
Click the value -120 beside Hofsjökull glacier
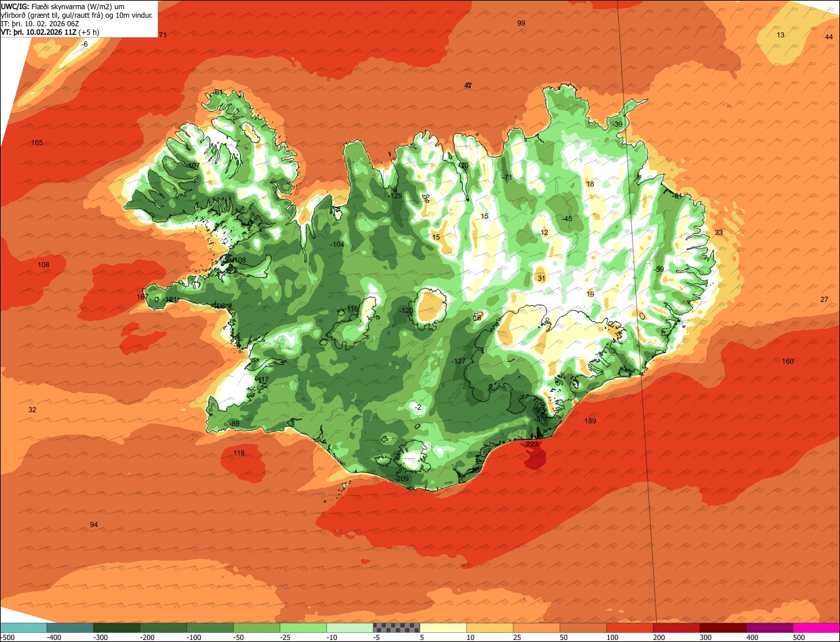pyautogui.click(x=406, y=310)
